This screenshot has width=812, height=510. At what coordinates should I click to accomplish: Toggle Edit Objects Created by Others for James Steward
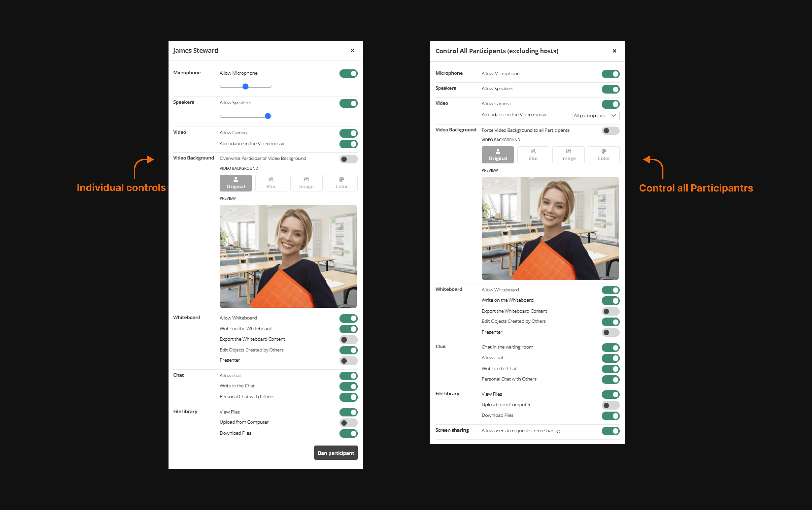pos(348,350)
